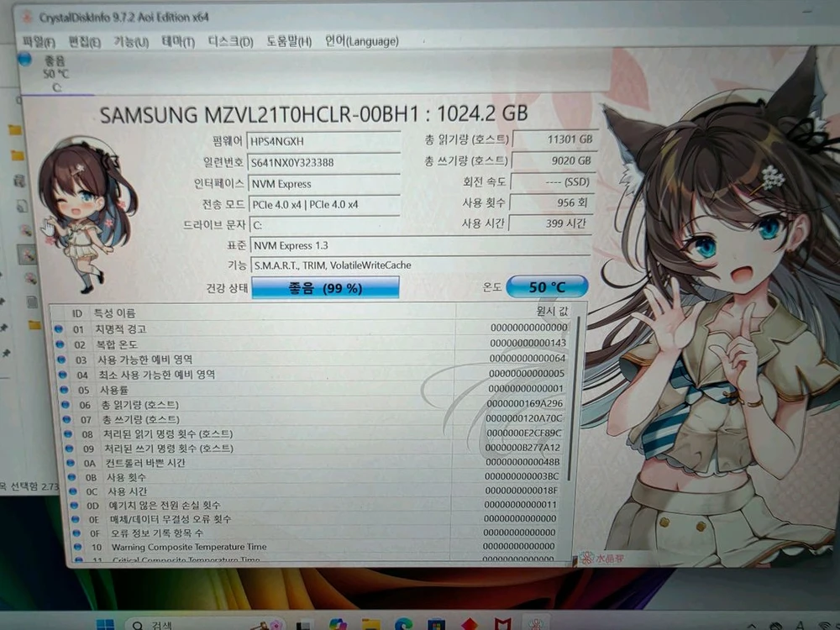Click the transfer mode field PCIe 4.0 x4
Image resolution: width=840 pixels, height=630 pixels.
(323, 205)
